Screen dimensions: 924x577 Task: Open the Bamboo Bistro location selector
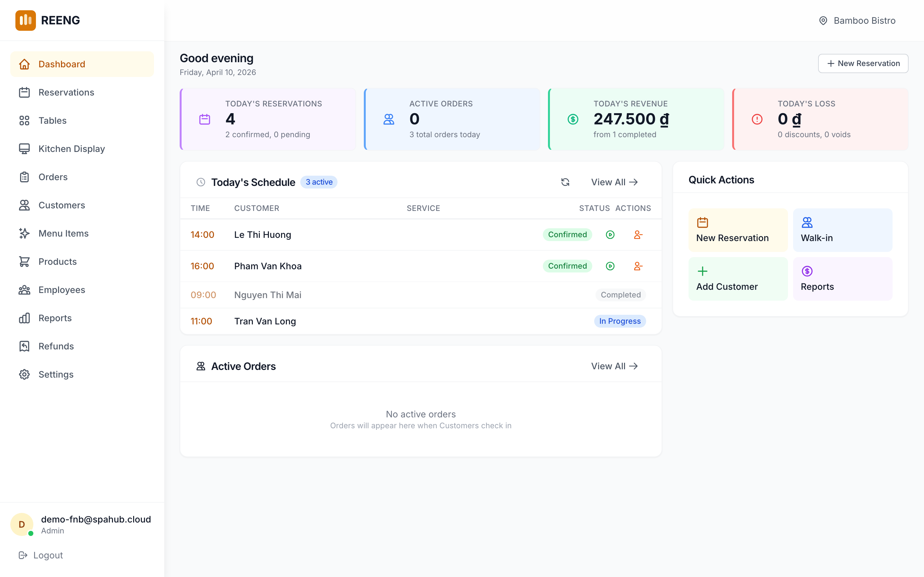(x=857, y=20)
